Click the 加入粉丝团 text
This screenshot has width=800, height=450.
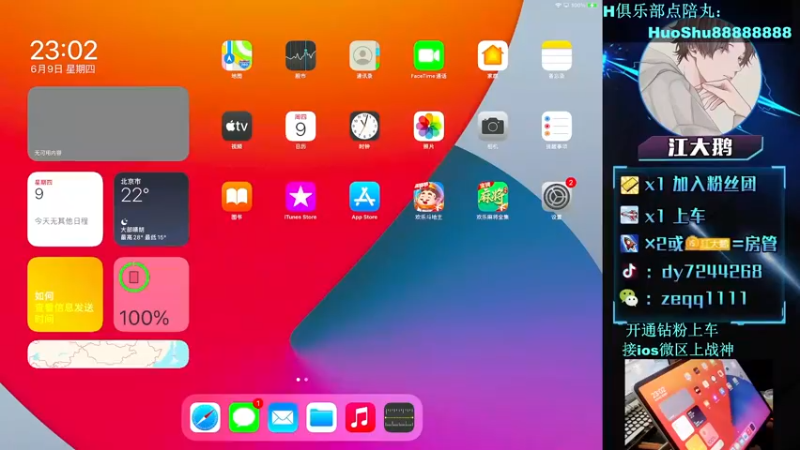714,184
